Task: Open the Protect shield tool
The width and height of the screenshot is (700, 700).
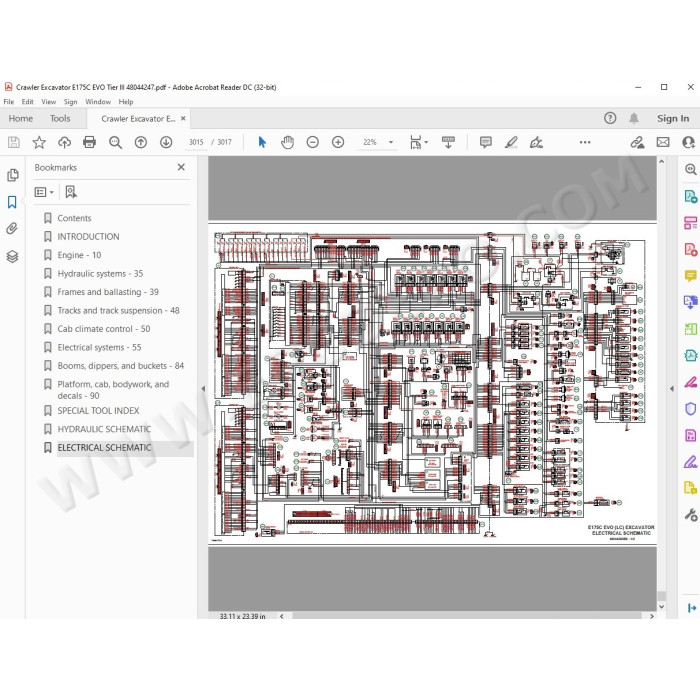Action: click(x=690, y=409)
